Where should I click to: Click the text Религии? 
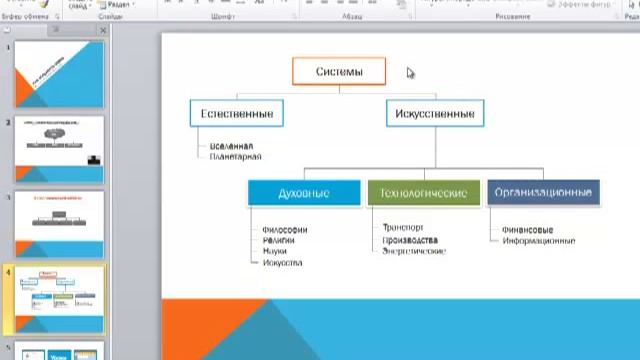tap(278, 240)
